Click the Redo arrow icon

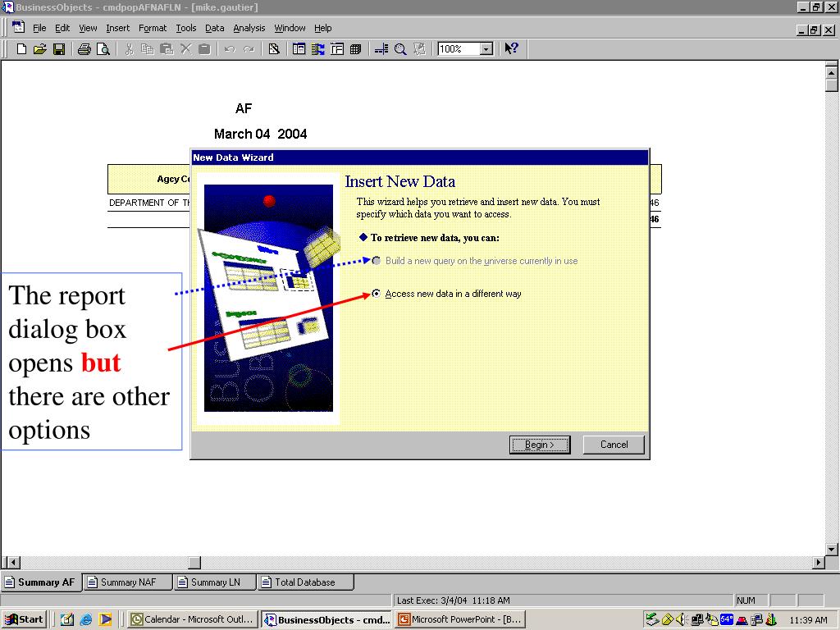pos(249,49)
